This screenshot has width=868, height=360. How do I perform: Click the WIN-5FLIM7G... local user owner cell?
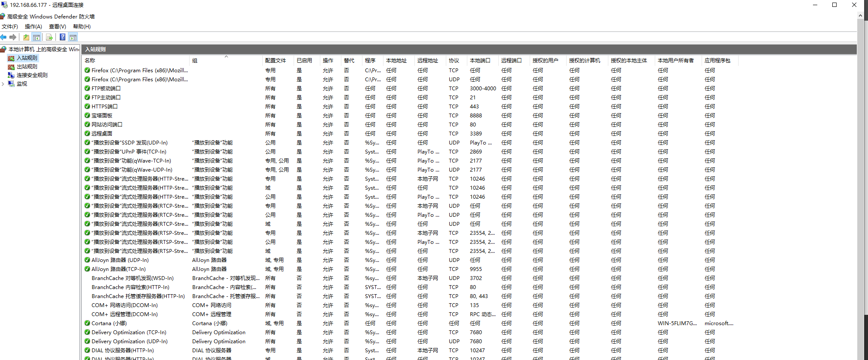[677, 323]
